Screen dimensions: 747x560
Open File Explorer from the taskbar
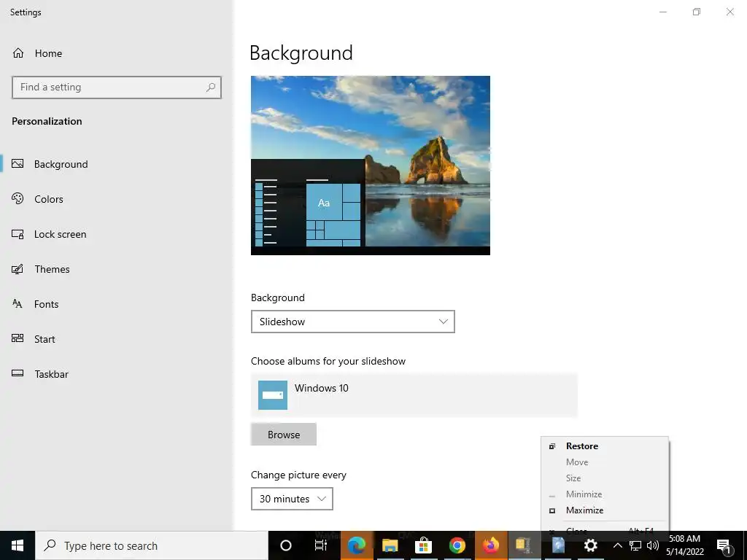click(x=390, y=545)
